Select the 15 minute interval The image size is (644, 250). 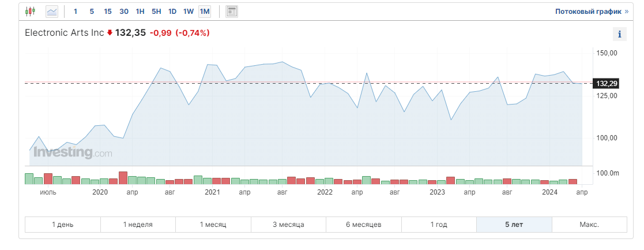[x=108, y=12]
